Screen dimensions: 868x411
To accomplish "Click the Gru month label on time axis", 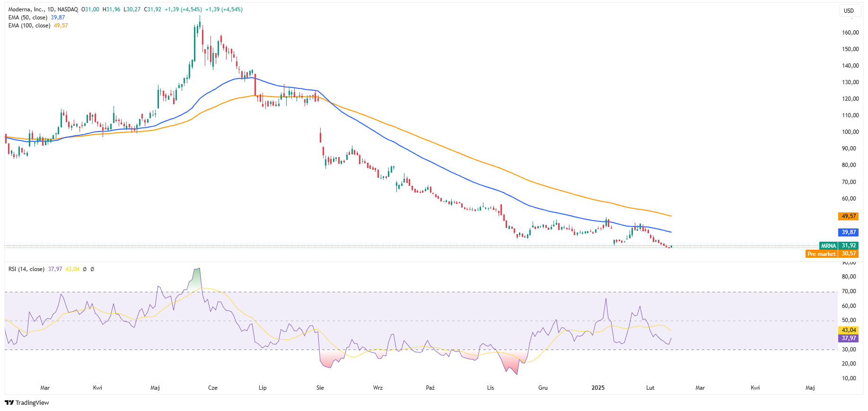I will [x=543, y=388].
